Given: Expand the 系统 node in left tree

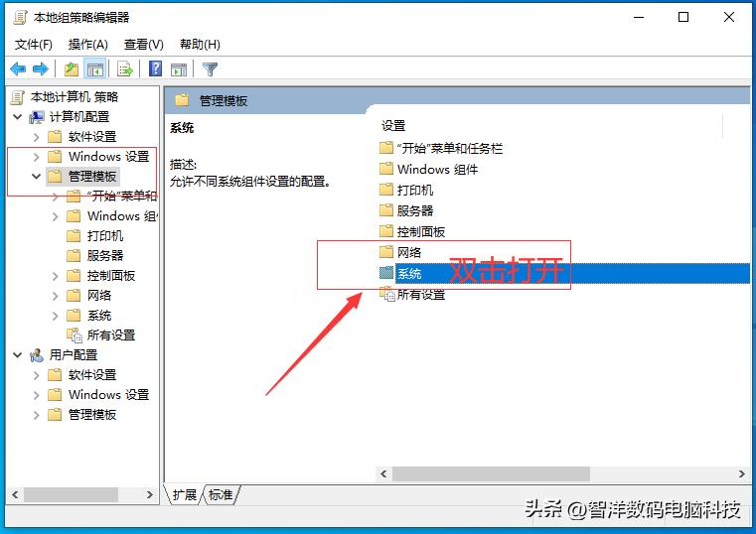Looking at the screenshot, I should [55, 316].
